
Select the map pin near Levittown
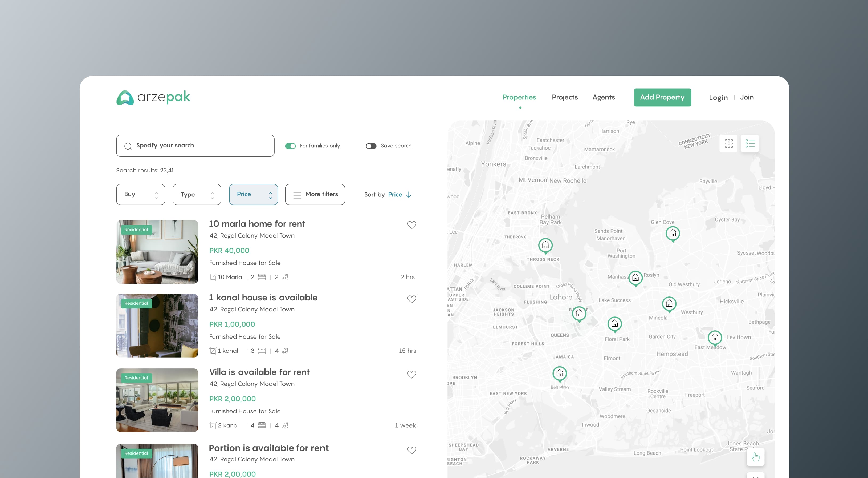715,338
